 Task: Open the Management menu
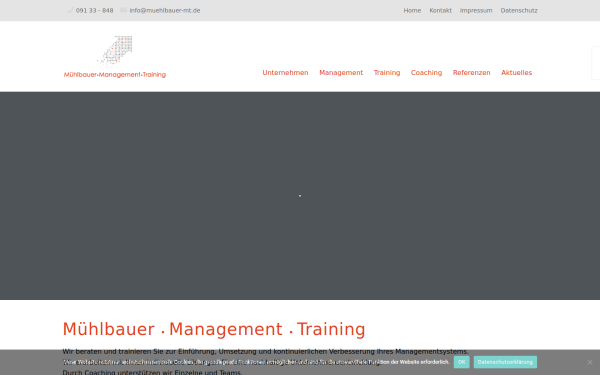tap(341, 73)
